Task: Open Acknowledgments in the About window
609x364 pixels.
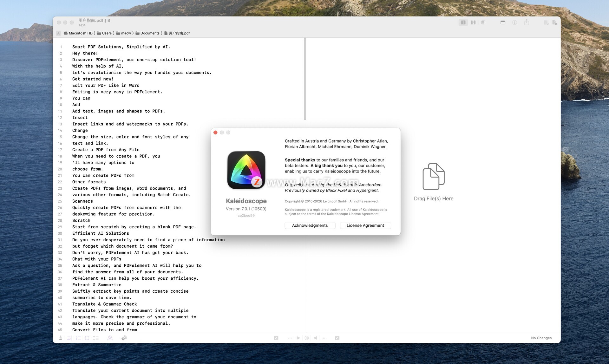Action: tap(310, 225)
